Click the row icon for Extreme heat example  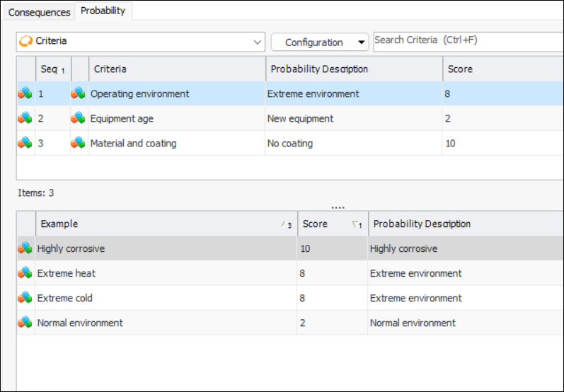click(25, 273)
